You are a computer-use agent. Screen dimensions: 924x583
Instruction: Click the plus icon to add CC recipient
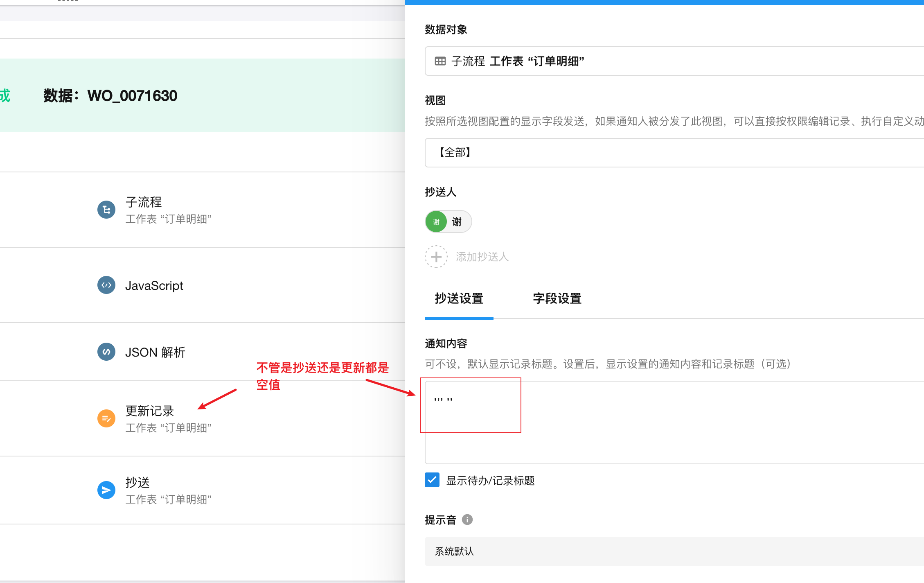click(436, 257)
